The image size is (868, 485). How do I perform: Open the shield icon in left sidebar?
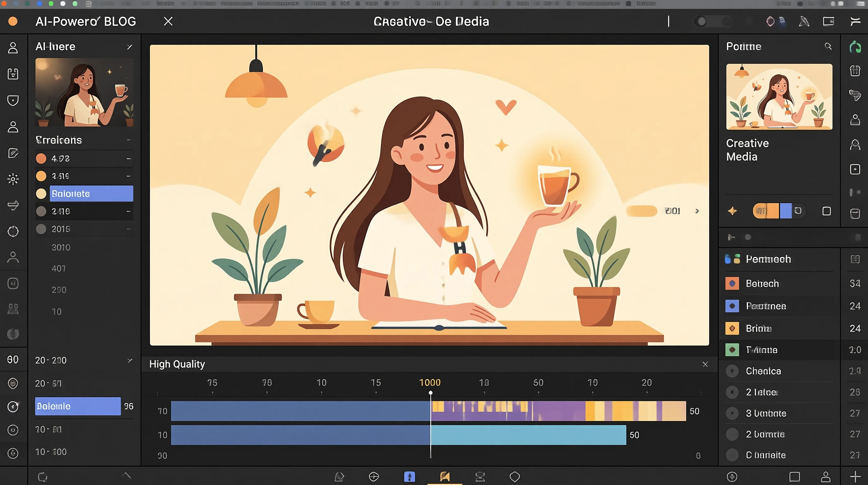coord(13,100)
